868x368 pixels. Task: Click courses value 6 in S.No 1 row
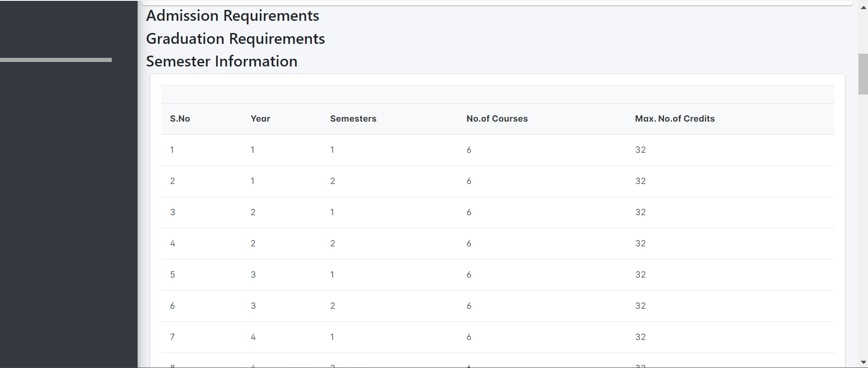point(469,150)
